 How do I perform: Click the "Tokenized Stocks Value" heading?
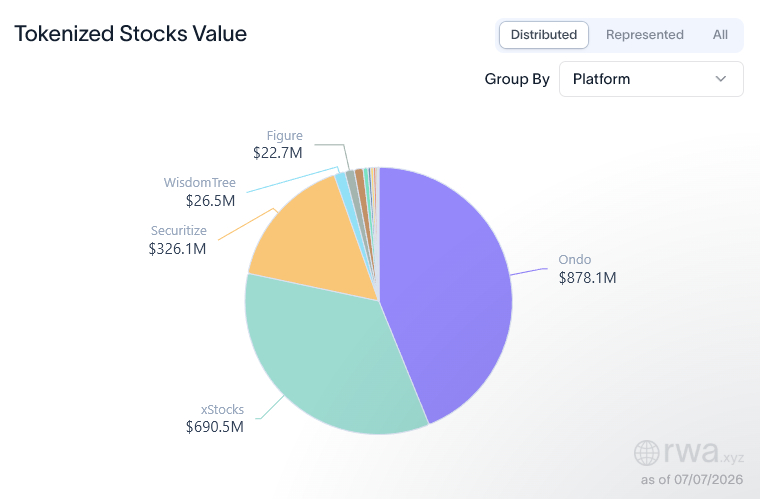[130, 34]
